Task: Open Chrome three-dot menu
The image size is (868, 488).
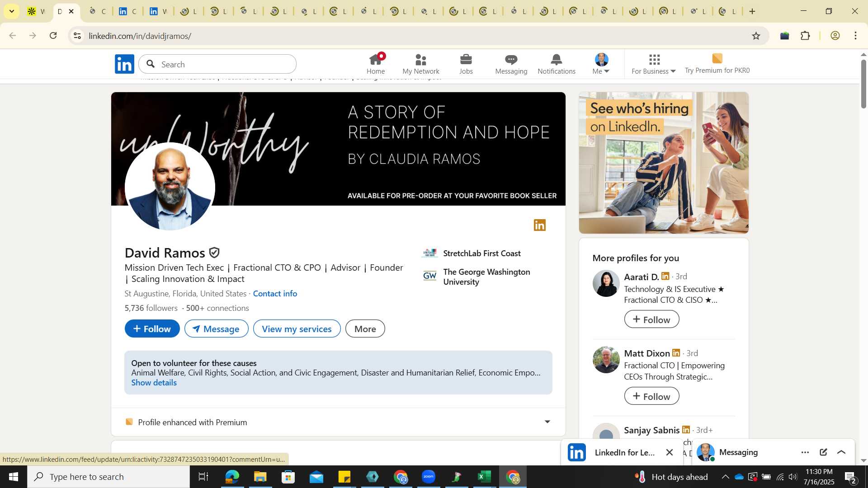Action: tap(855, 36)
